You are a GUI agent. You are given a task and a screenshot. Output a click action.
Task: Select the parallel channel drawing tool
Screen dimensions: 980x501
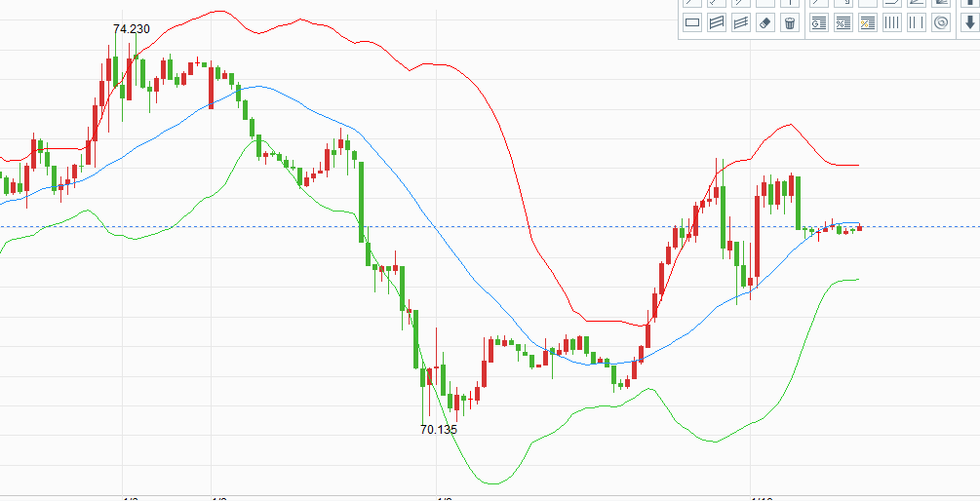pyautogui.click(x=717, y=23)
